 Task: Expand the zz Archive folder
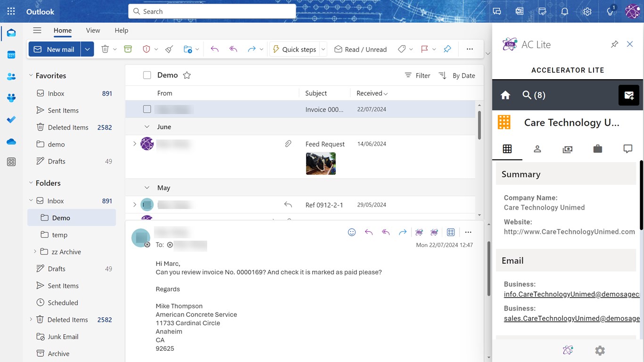(x=35, y=252)
